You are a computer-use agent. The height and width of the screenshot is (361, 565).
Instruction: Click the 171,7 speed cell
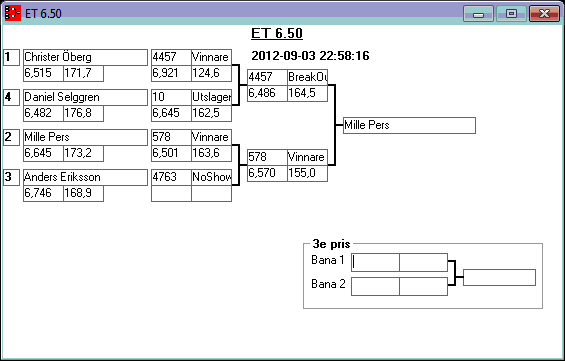(x=84, y=73)
